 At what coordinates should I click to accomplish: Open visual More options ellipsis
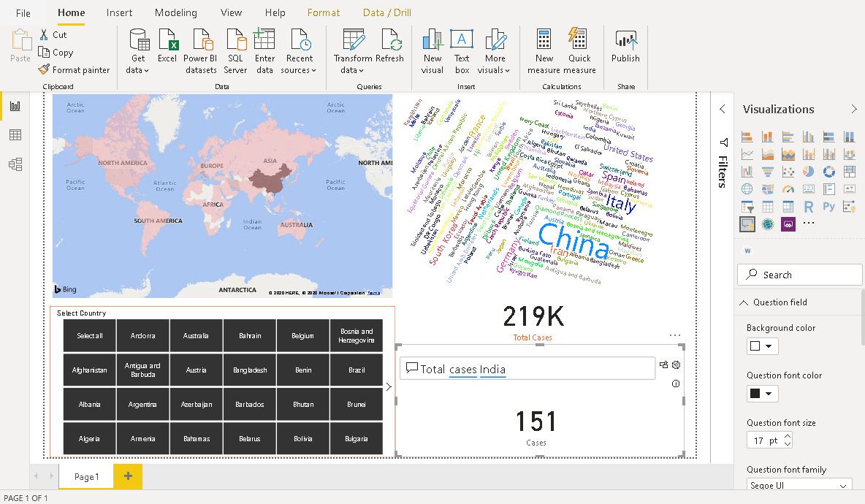click(675, 335)
